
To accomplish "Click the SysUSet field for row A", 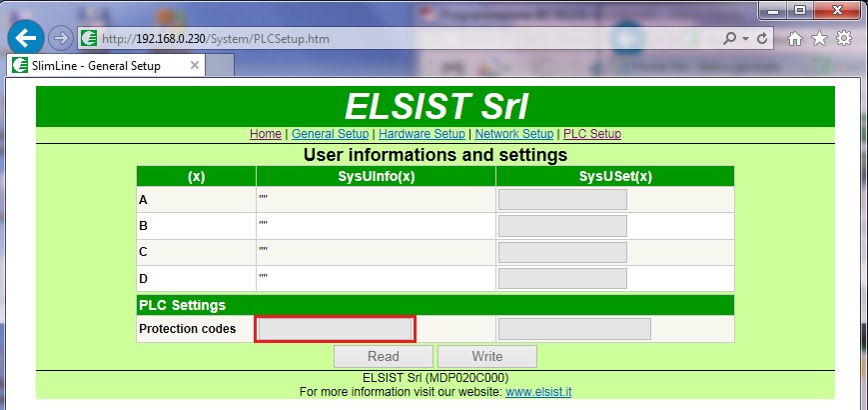I will tap(562, 199).
